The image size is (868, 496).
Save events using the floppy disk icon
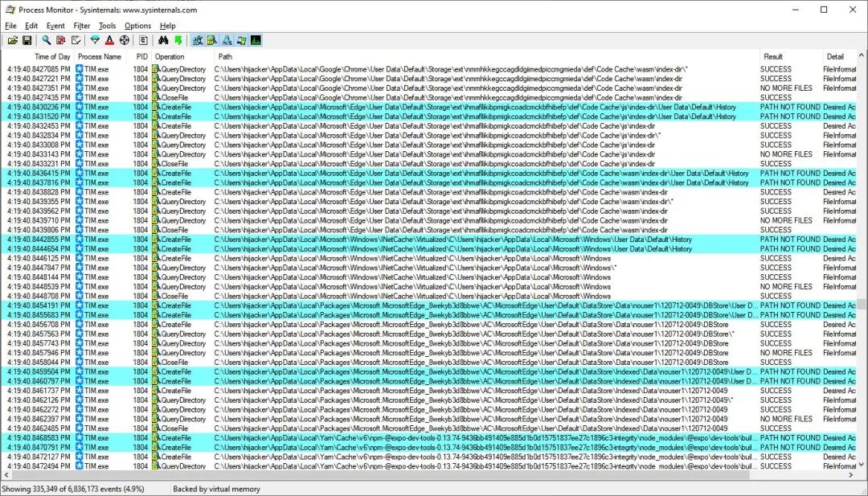point(27,40)
